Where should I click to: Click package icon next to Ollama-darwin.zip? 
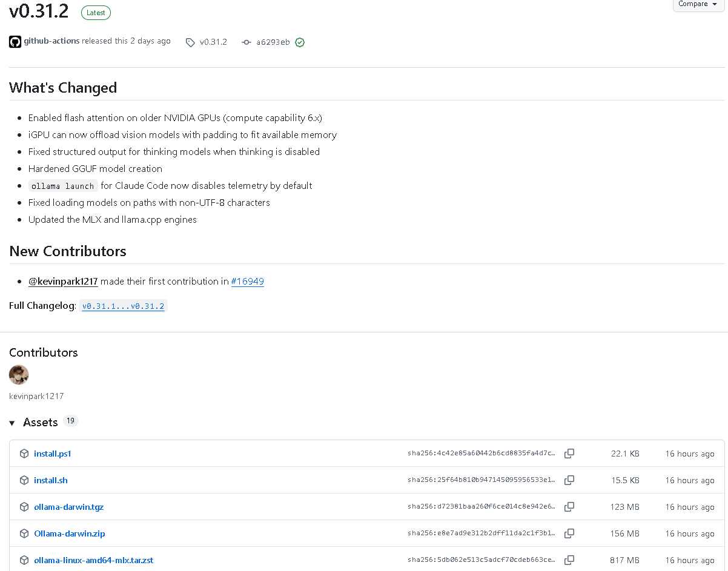pyautogui.click(x=24, y=533)
